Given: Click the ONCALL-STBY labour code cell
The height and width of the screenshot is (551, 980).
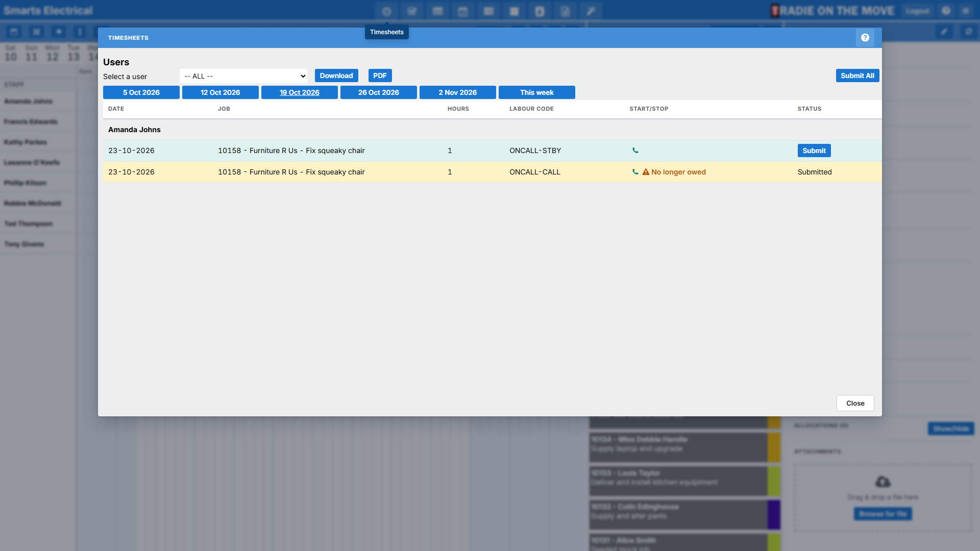Looking at the screenshot, I should pos(535,151).
